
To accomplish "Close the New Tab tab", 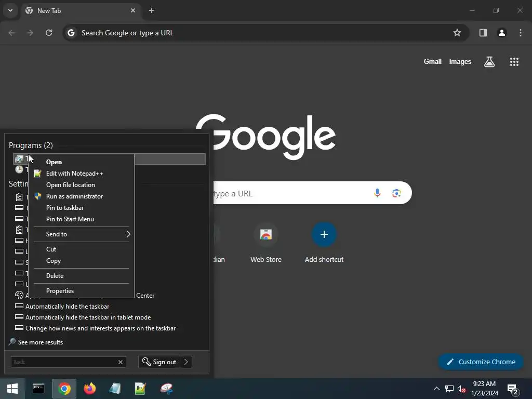I will [133, 10].
